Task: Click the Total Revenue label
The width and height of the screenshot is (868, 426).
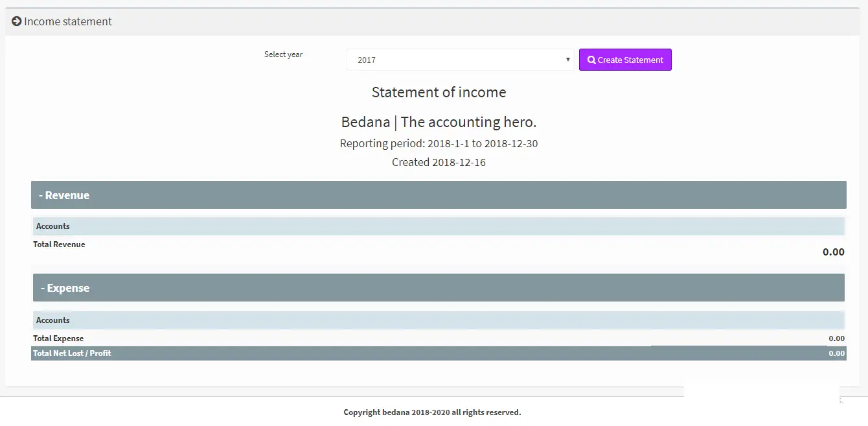Action: (x=59, y=244)
